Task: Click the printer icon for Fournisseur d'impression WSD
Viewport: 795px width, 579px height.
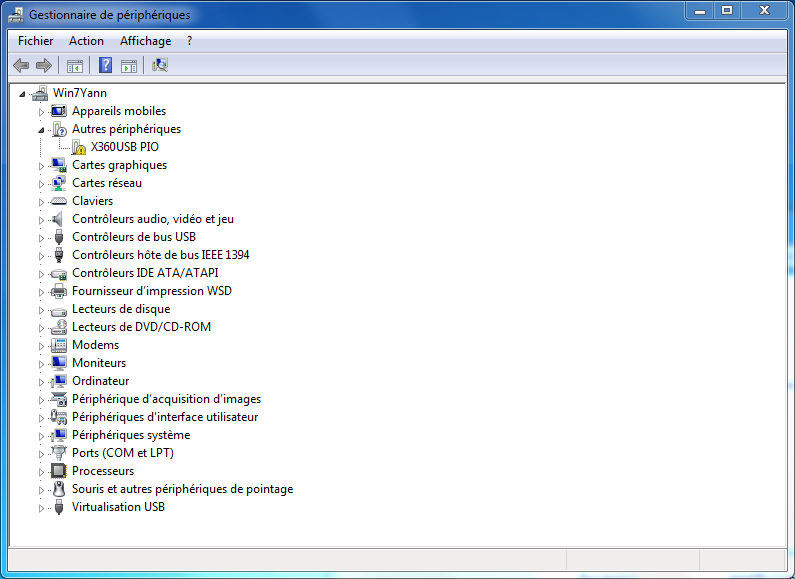Action: coord(59,291)
